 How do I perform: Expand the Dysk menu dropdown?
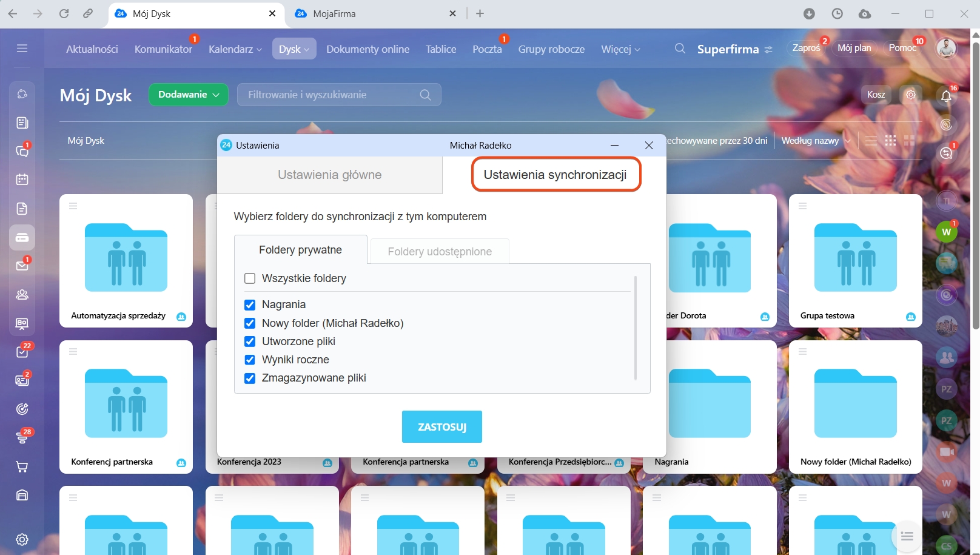click(294, 49)
